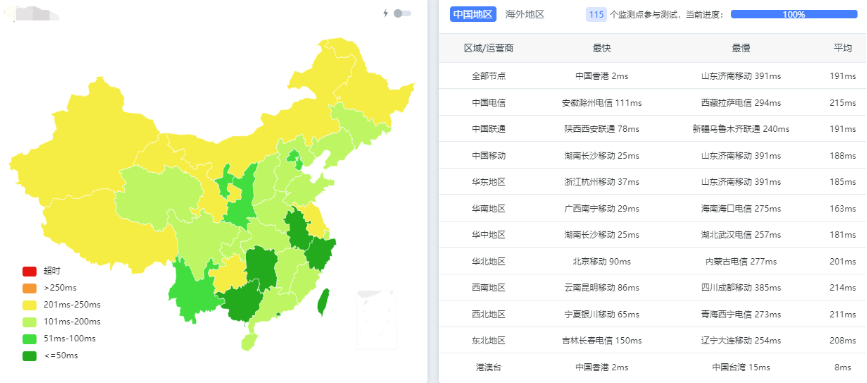Select the 全部节点 row
This screenshot has width=867, height=383.
pyautogui.click(x=652, y=76)
